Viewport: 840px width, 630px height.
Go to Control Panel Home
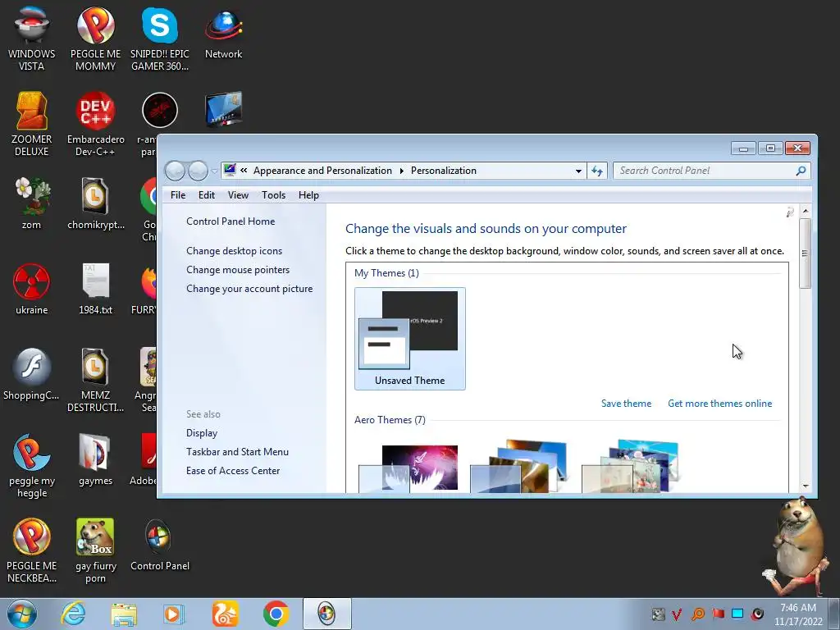(x=231, y=221)
